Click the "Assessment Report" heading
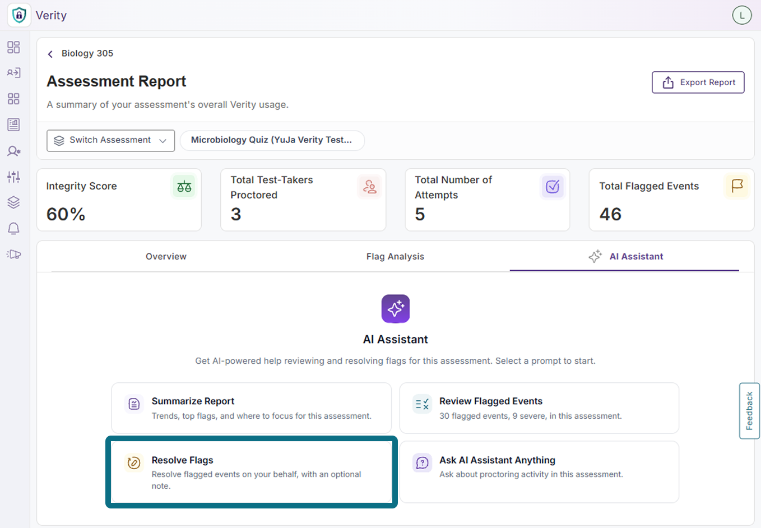The height and width of the screenshot is (532, 761). 117,81
